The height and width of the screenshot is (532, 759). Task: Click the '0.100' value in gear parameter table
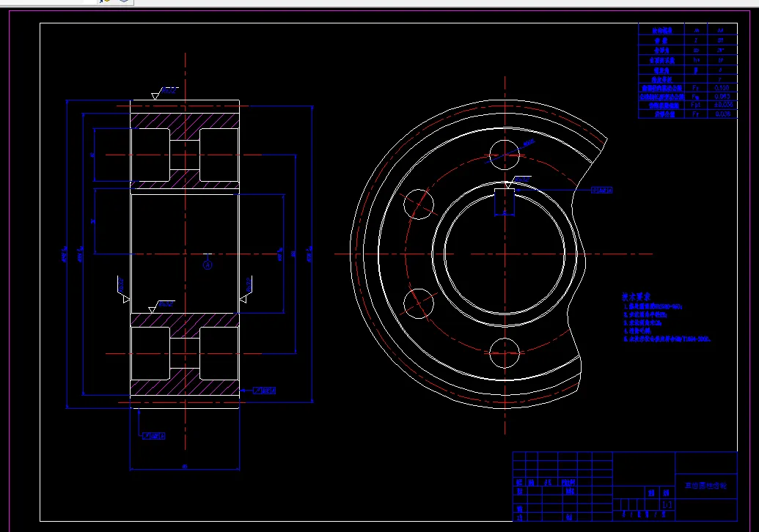coord(722,87)
